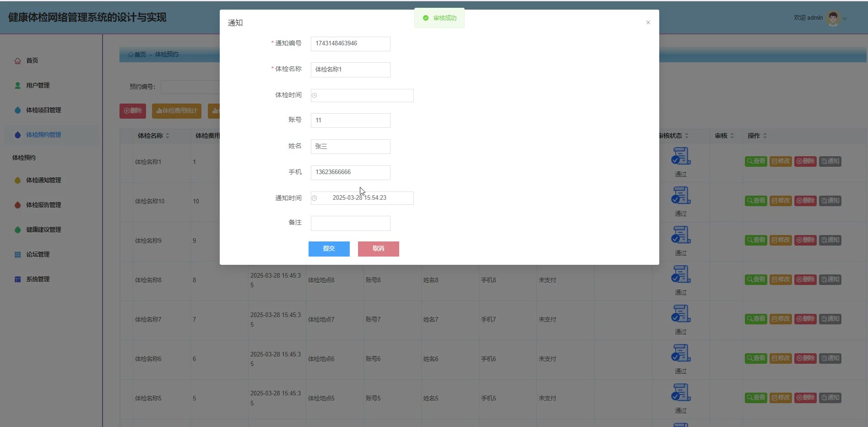
Task: Click the 操作 column sort icon
Action: coord(765,136)
